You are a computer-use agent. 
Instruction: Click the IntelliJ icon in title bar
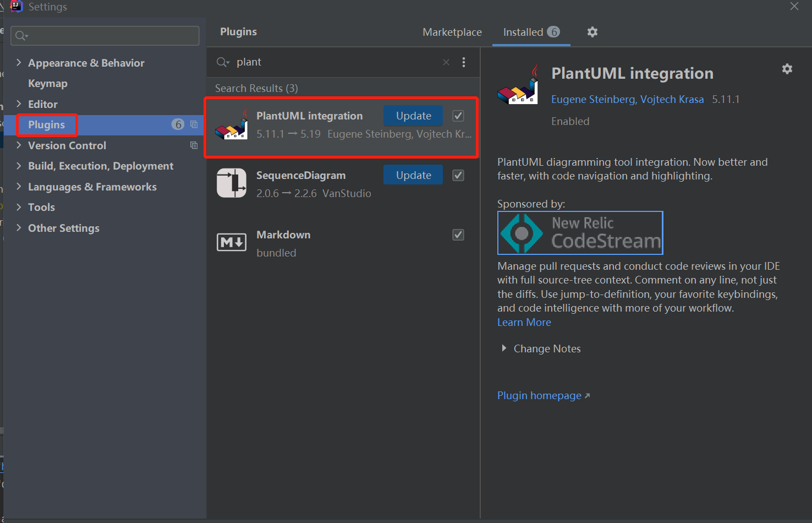pyautogui.click(x=16, y=7)
